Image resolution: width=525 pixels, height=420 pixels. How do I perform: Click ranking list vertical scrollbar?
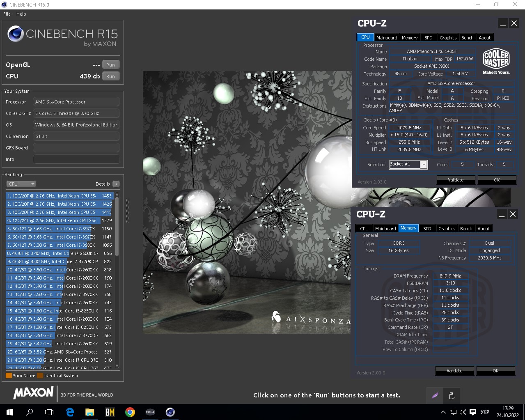117,226
